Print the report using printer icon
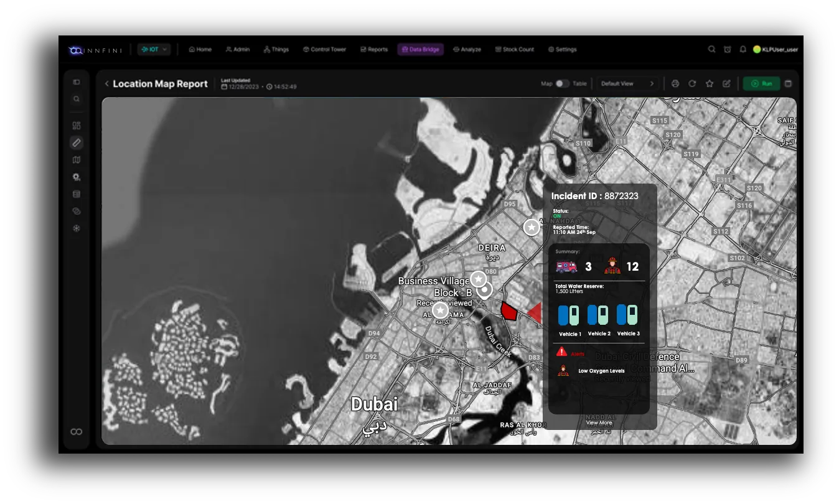This screenshot has width=839, height=504. [x=675, y=83]
